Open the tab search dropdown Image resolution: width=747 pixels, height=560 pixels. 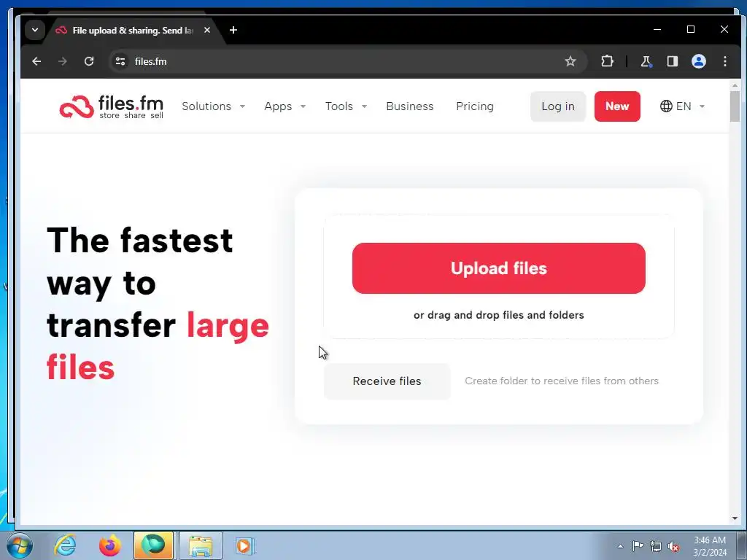click(35, 30)
